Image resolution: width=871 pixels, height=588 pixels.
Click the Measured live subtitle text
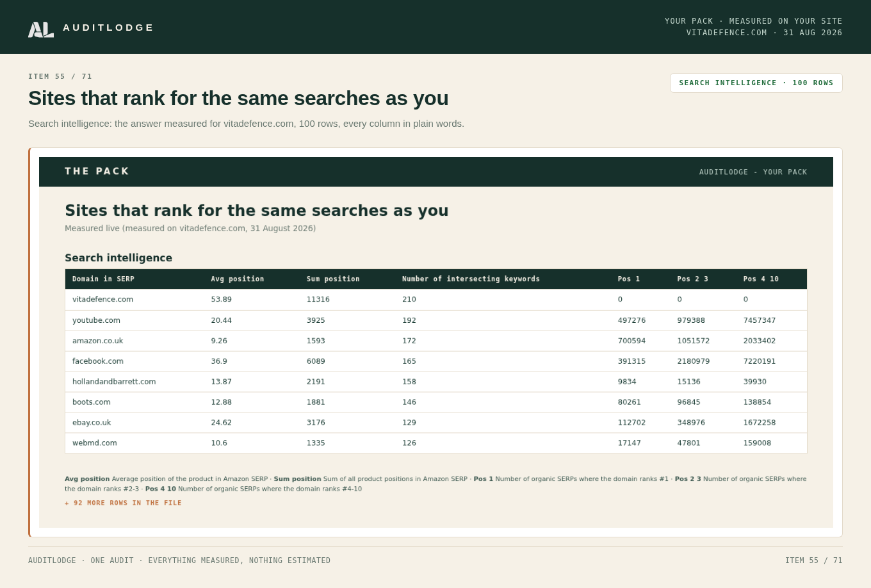click(x=190, y=229)
